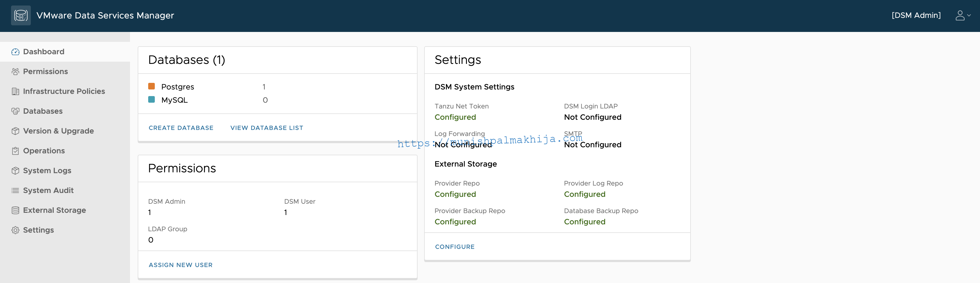Image resolution: width=980 pixels, height=283 pixels.
Task: Click the Settings card heading
Action: point(458,60)
